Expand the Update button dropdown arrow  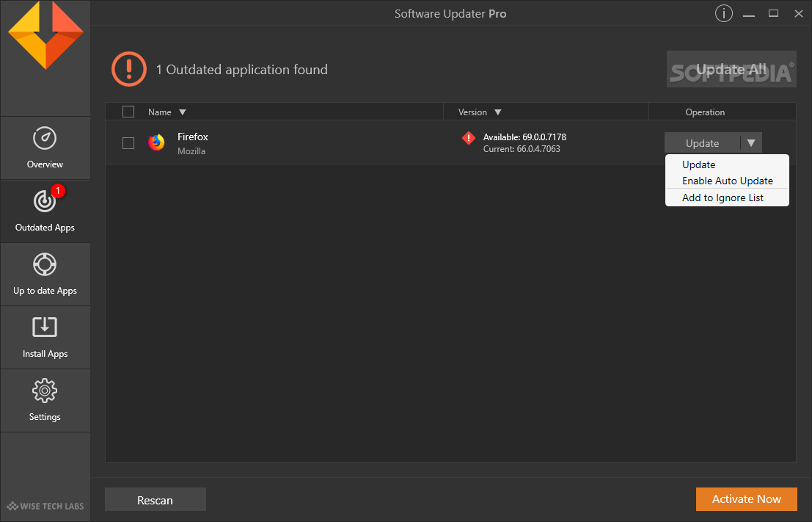pos(751,143)
